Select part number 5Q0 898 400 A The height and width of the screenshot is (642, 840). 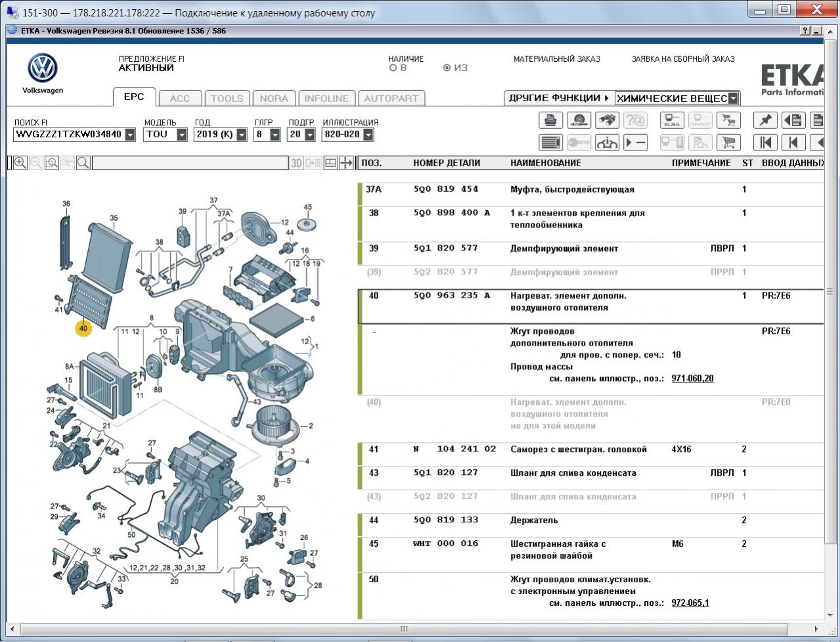click(x=451, y=213)
